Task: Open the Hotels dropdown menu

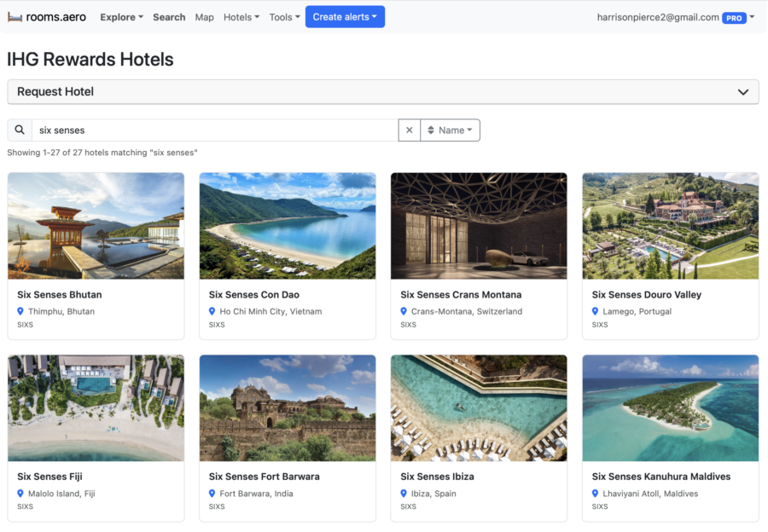Action: tap(241, 17)
